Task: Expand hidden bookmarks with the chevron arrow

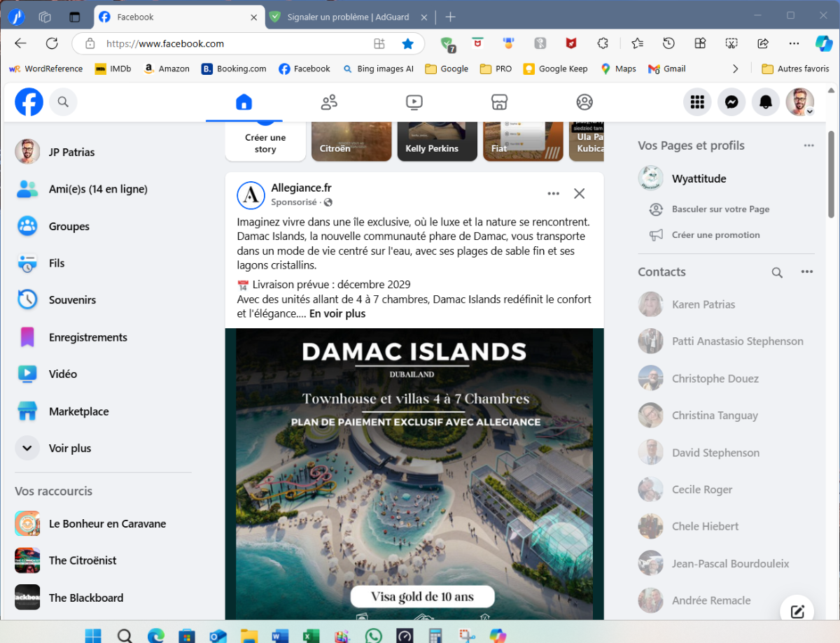Action: point(735,69)
